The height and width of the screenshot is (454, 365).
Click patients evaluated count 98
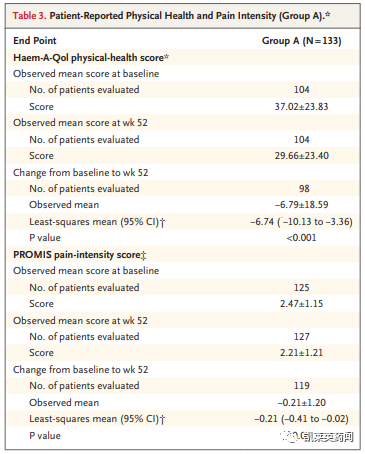[x=304, y=189]
